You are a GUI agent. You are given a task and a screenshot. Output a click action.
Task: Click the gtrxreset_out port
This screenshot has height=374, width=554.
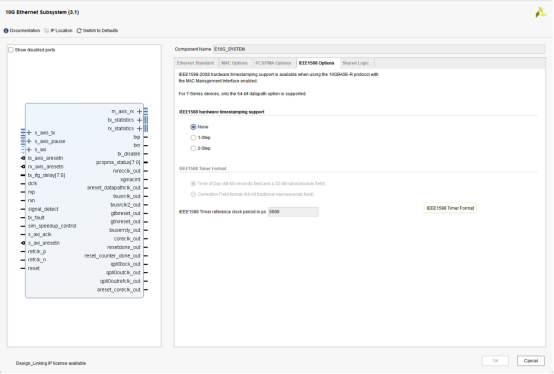coord(125,222)
